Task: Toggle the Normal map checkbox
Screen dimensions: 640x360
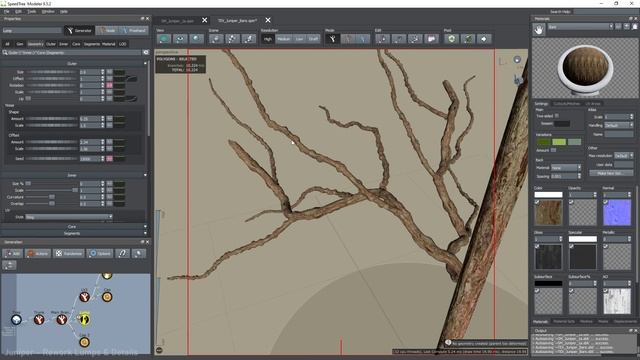Action: 606,202
